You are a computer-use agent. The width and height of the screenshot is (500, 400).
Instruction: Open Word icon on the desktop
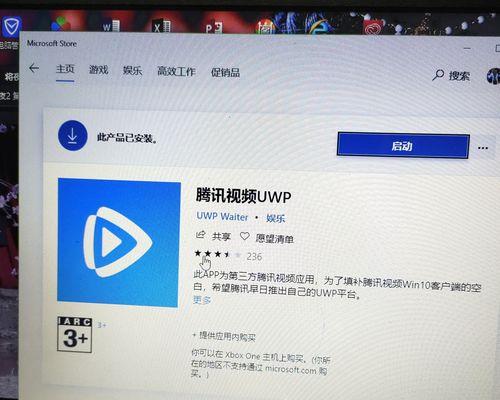[x=111, y=26]
